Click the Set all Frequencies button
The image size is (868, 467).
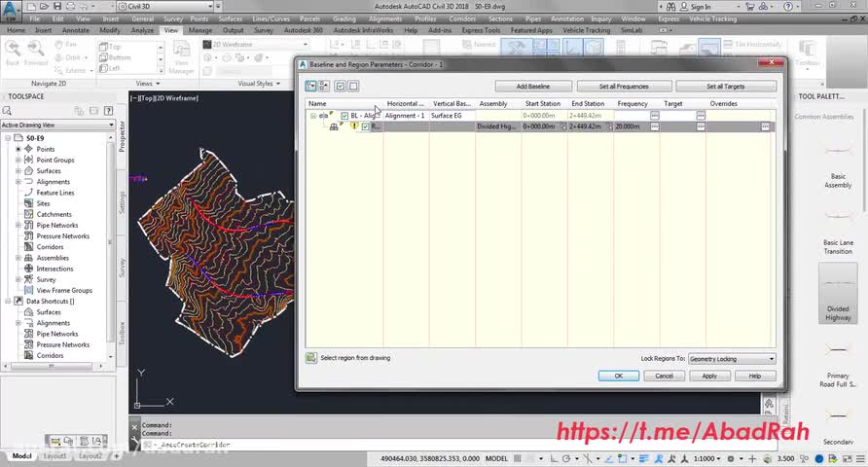624,87
